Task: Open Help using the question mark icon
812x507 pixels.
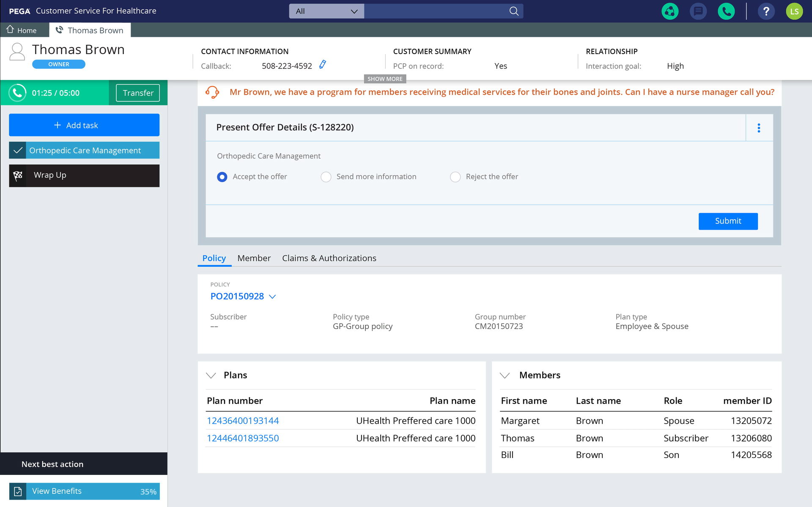Action: click(x=766, y=11)
